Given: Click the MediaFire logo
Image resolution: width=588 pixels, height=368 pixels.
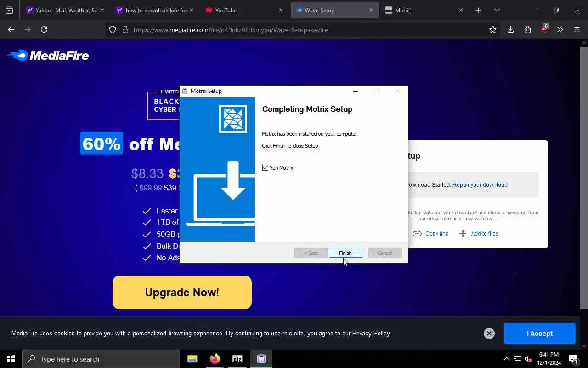Looking at the screenshot, I should (x=48, y=56).
